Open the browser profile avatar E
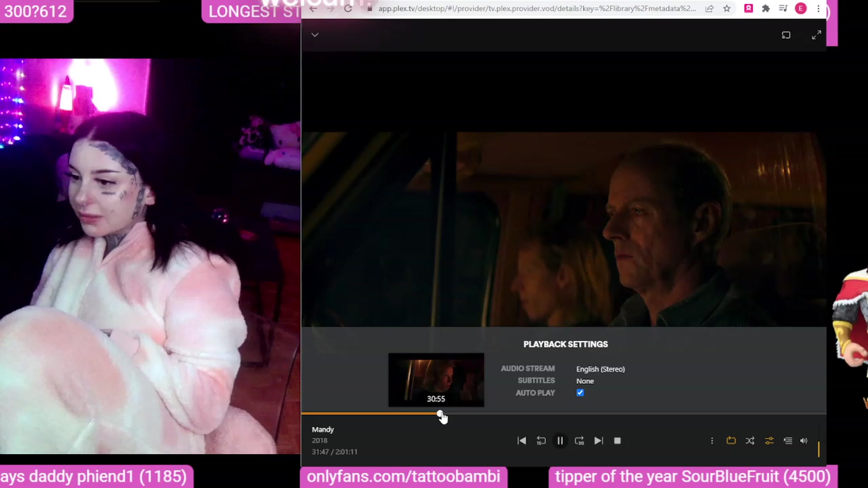This screenshot has height=488, width=868. [801, 8]
